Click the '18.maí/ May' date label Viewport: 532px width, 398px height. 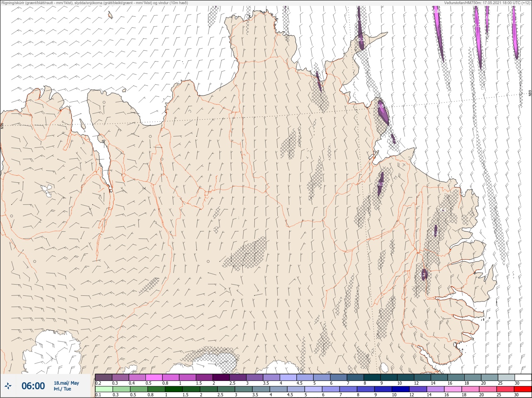pos(66,383)
